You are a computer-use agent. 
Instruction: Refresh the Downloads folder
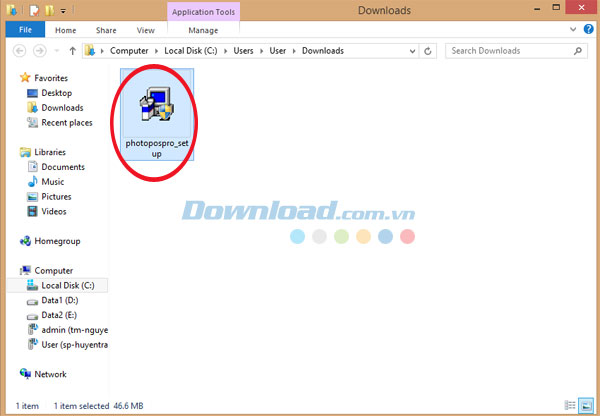tap(427, 51)
